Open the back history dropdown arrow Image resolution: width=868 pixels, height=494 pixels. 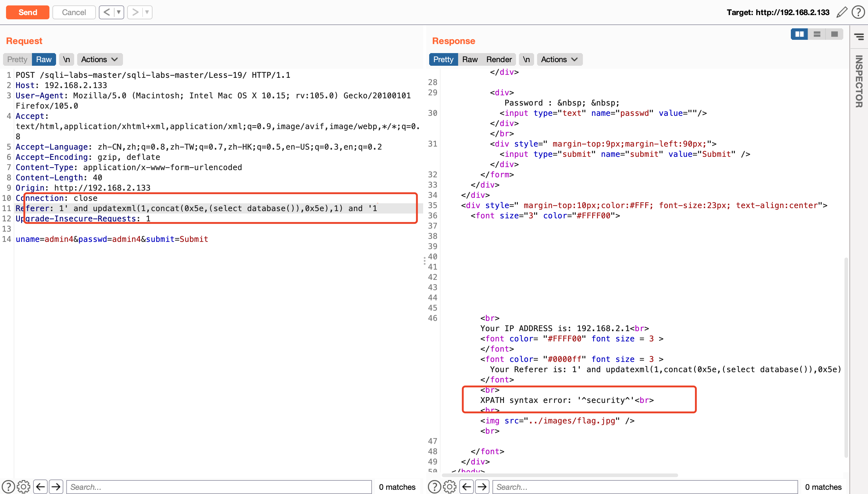pyautogui.click(x=119, y=12)
